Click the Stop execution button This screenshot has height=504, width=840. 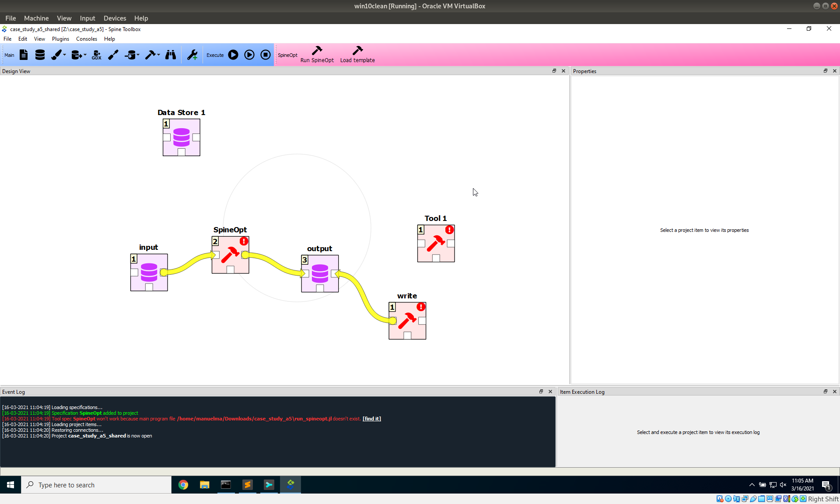(265, 55)
